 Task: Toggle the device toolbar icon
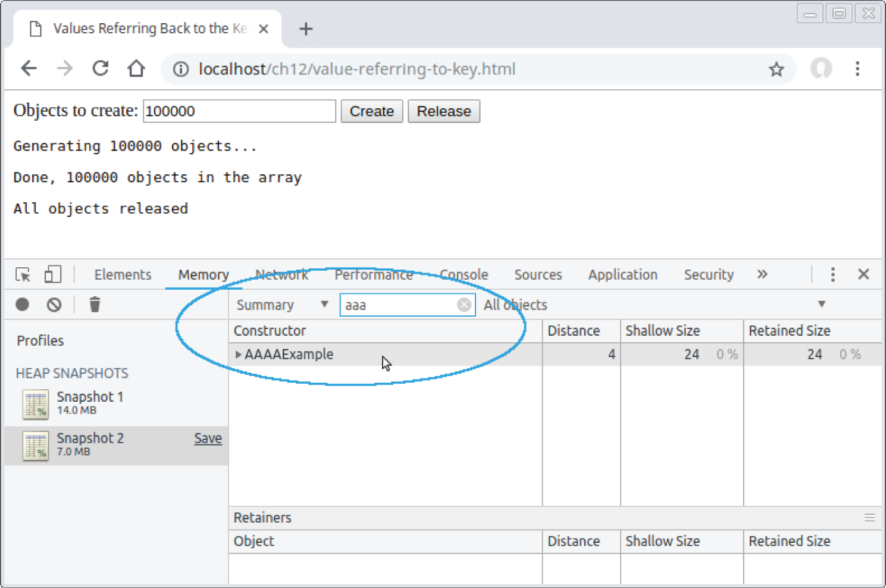pyautogui.click(x=52, y=274)
